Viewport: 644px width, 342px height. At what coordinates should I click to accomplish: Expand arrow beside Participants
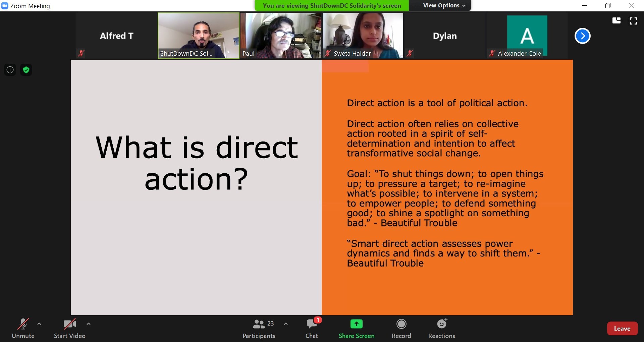click(x=286, y=324)
